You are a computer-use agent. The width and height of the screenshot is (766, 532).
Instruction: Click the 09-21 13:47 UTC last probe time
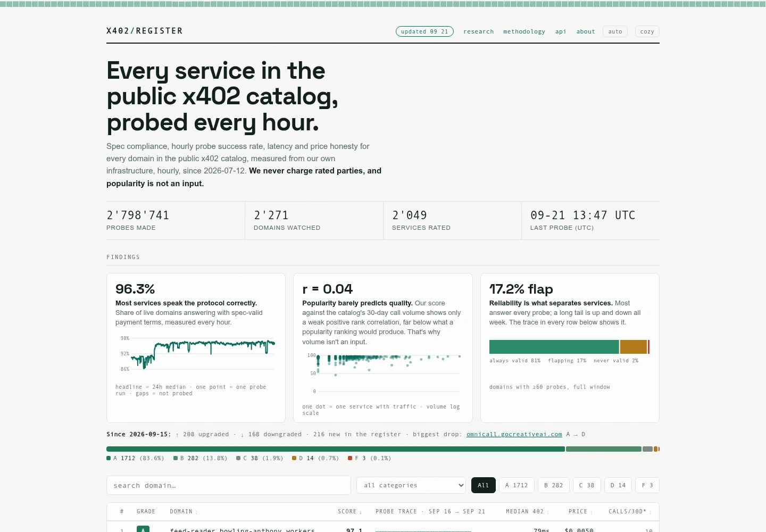[583, 215]
